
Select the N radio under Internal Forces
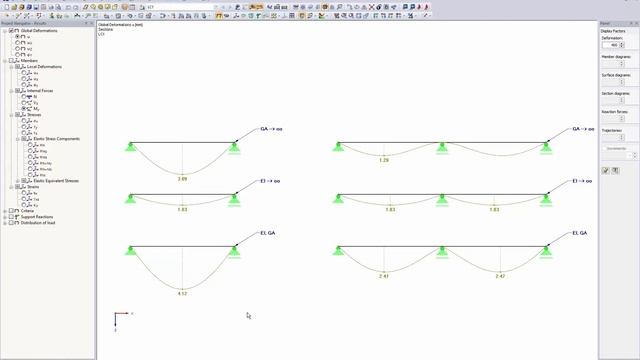tap(24, 97)
